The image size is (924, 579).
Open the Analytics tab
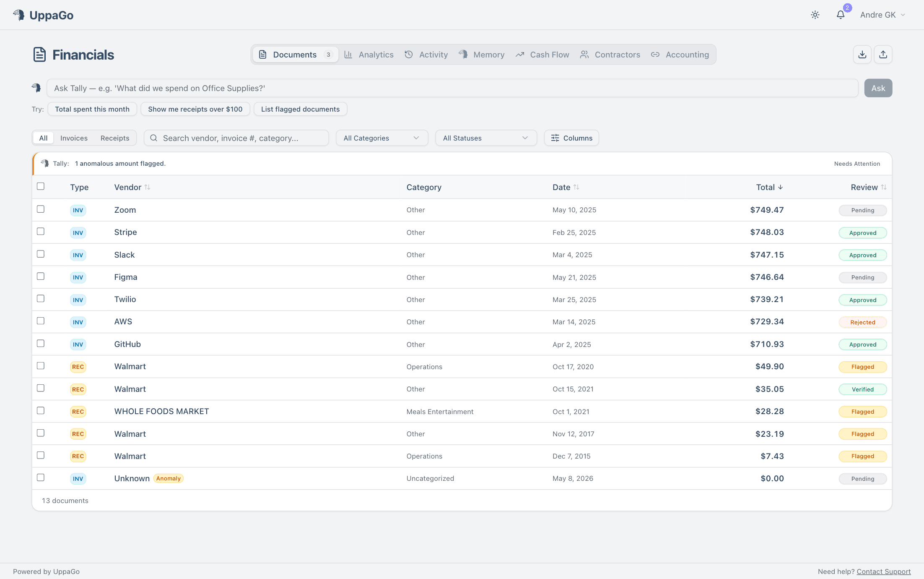[x=369, y=55]
